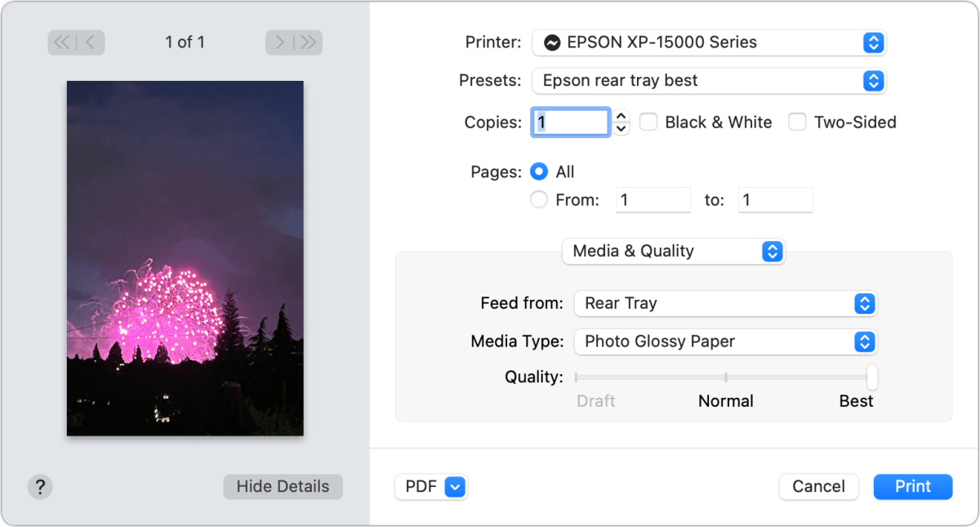Open the help question mark
The image size is (980, 527).
pos(39,486)
